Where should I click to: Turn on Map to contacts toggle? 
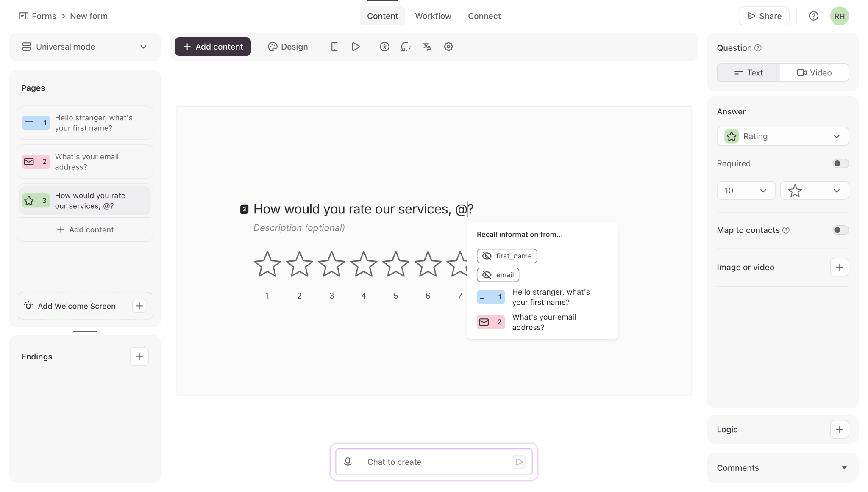tap(840, 230)
